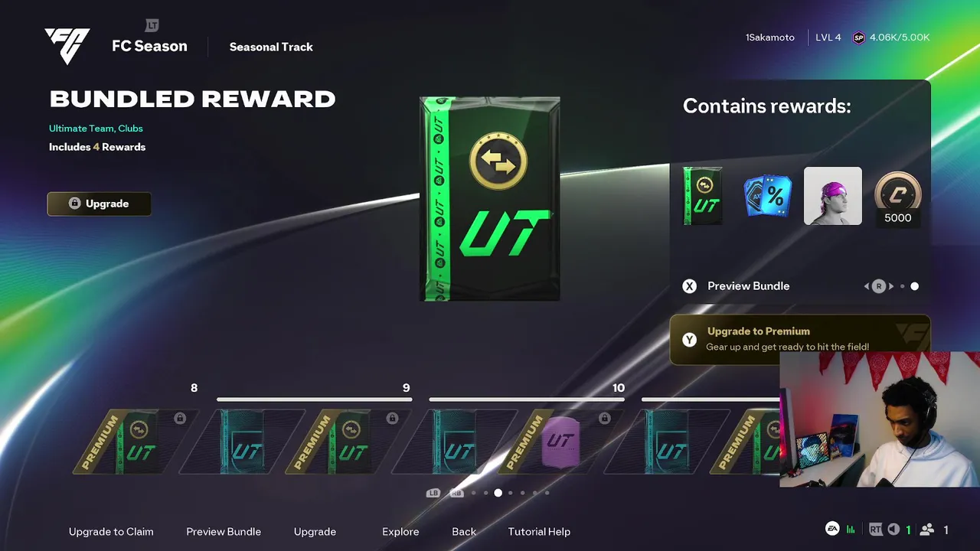Switch to the Seasonal Track tab
The height and width of the screenshot is (551, 980).
click(x=271, y=47)
